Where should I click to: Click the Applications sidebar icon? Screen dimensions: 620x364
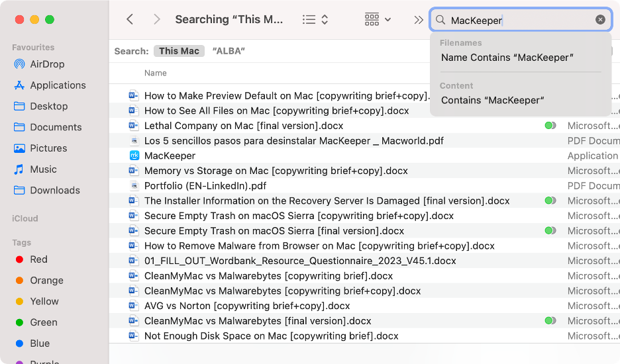19,85
